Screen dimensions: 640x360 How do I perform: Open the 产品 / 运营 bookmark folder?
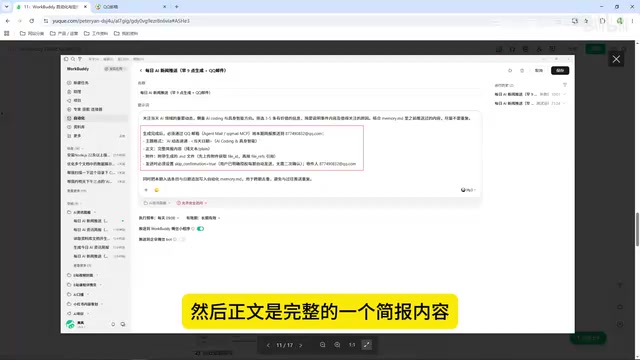[x=64, y=33]
